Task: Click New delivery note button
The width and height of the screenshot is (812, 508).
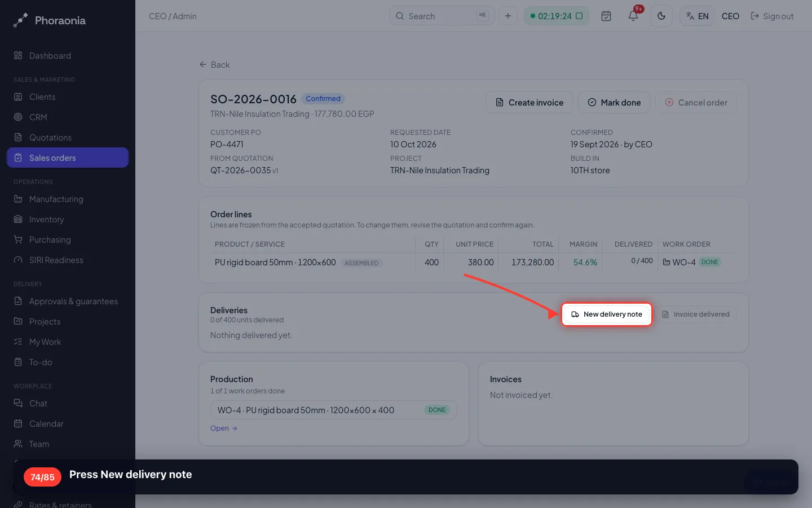Action: tap(607, 314)
